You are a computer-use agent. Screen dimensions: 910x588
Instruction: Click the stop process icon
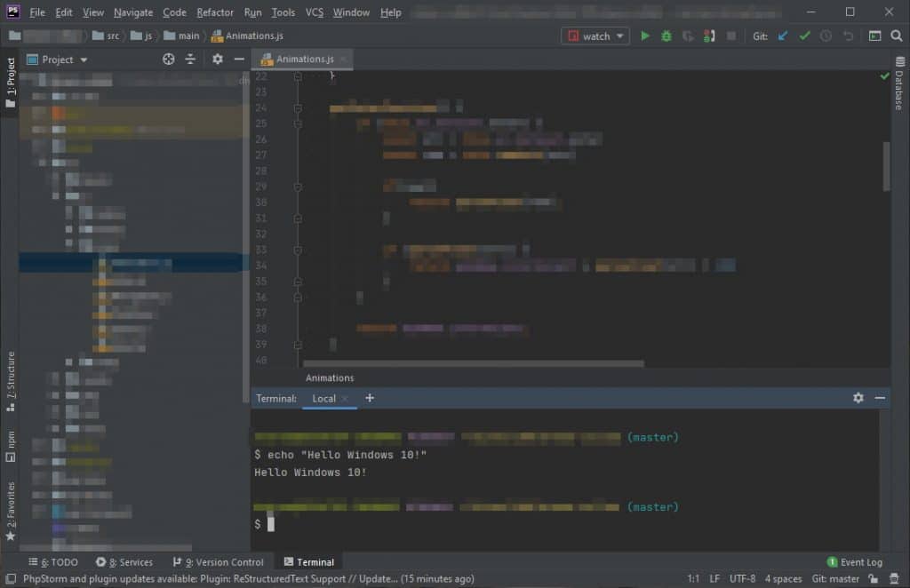point(731,36)
